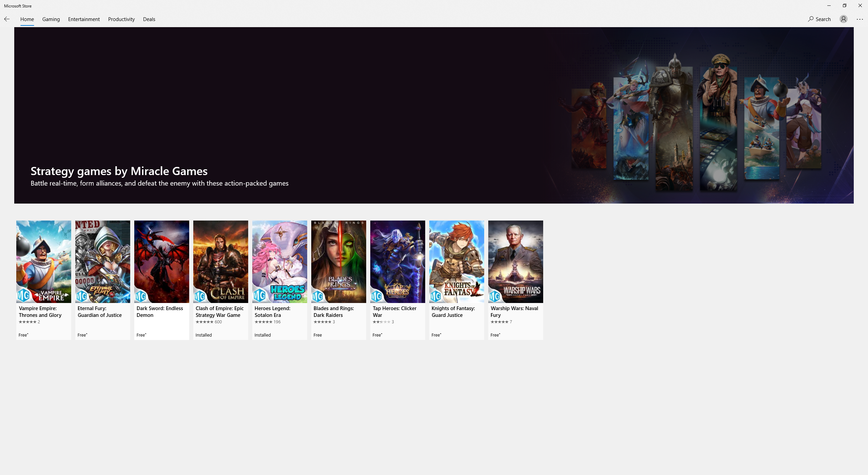Click the MG logo badge on Dark Sword
The height and width of the screenshot is (475, 868).
tap(141, 296)
